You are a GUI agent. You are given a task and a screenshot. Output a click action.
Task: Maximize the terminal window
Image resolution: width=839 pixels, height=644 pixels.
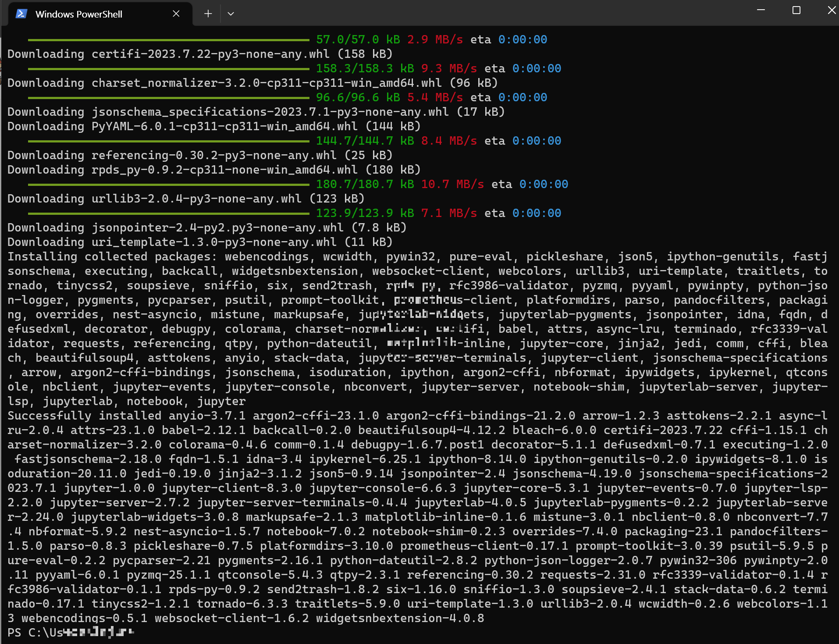click(796, 10)
